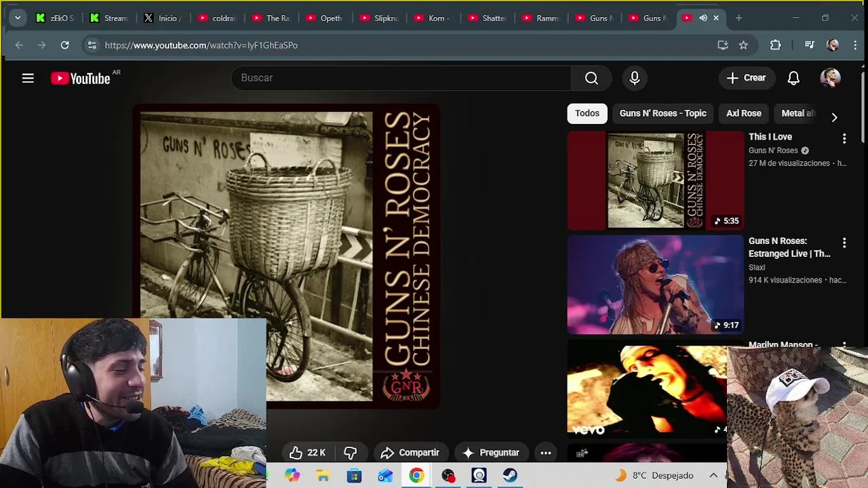The image size is (868, 488).
Task: Open Copilot from the taskbar
Action: coord(292,476)
